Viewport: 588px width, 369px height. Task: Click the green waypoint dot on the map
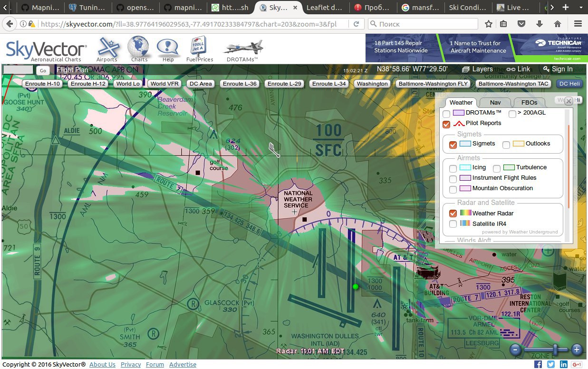tap(355, 287)
